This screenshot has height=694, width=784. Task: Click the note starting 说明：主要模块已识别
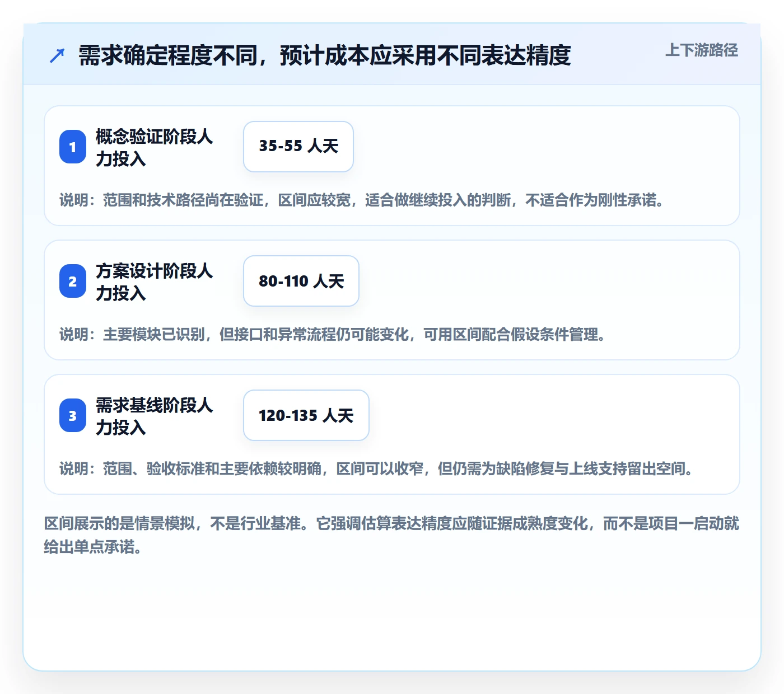pos(333,334)
